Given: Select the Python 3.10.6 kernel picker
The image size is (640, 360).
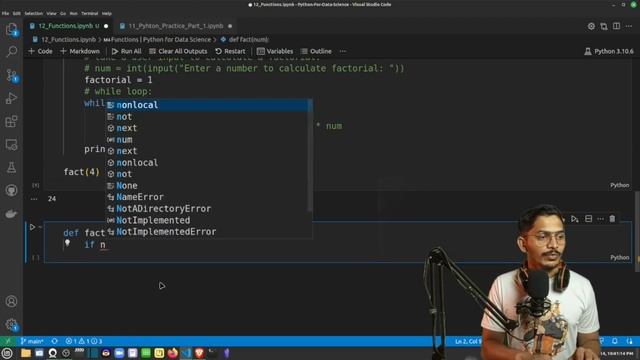Looking at the screenshot, I should click(x=609, y=51).
